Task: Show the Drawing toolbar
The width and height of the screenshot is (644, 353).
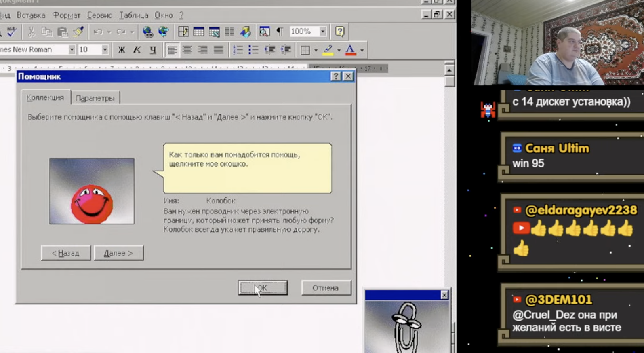Action: 245,32
